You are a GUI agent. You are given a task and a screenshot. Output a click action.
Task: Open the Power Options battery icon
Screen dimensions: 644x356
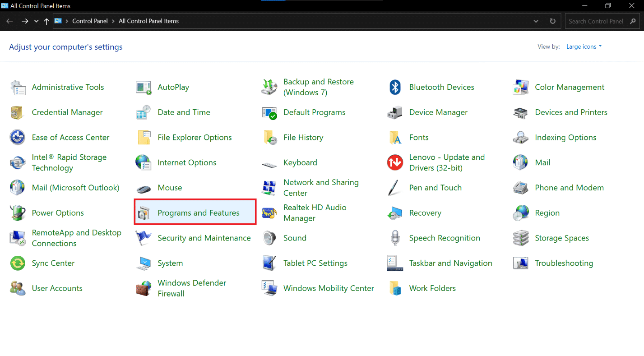pos(18,213)
